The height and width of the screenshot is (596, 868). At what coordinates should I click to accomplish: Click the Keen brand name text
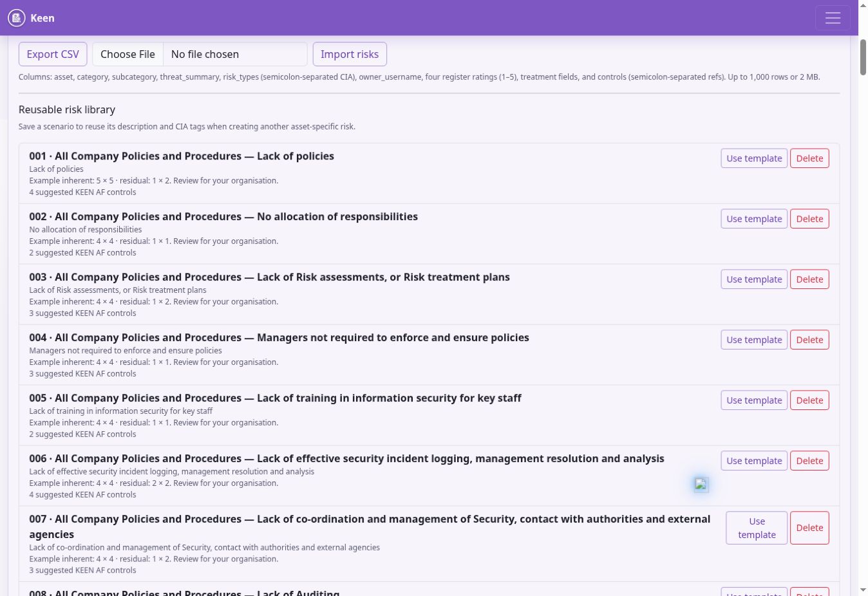pyautogui.click(x=42, y=18)
